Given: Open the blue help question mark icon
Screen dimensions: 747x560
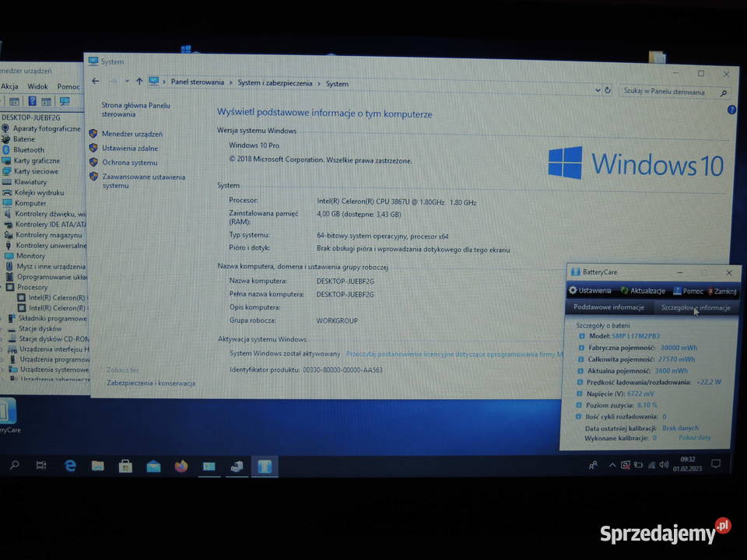Looking at the screenshot, I should point(731,110).
